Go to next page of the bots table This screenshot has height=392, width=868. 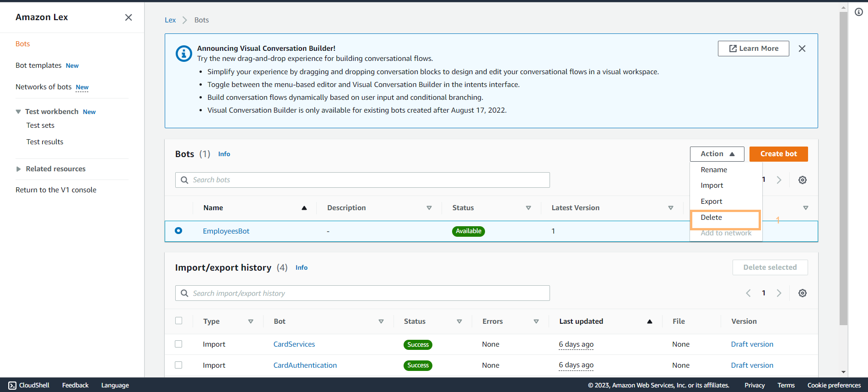(779, 180)
